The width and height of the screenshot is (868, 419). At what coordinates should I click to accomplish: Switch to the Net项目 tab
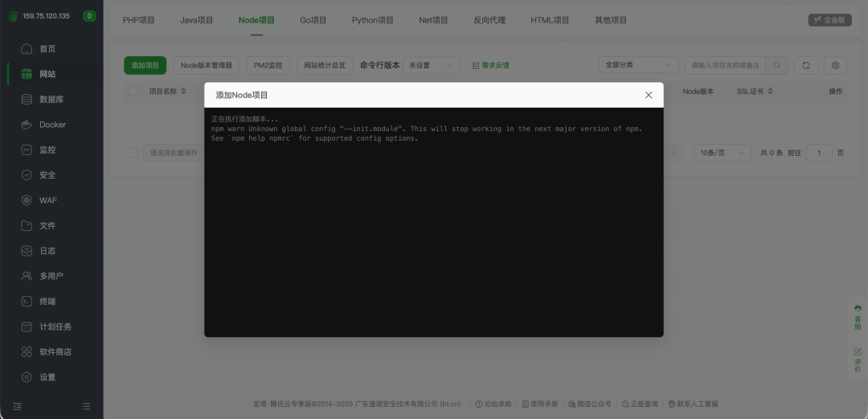433,20
